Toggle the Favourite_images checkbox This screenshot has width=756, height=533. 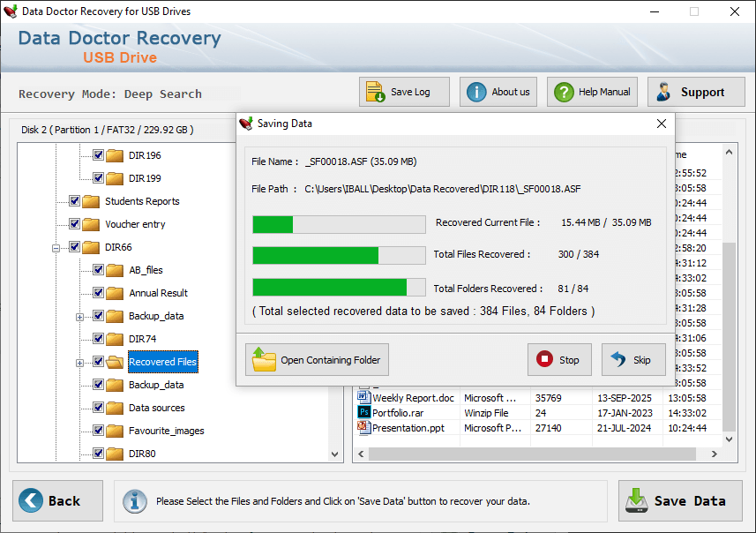pyautogui.click(x=98, y=431)
